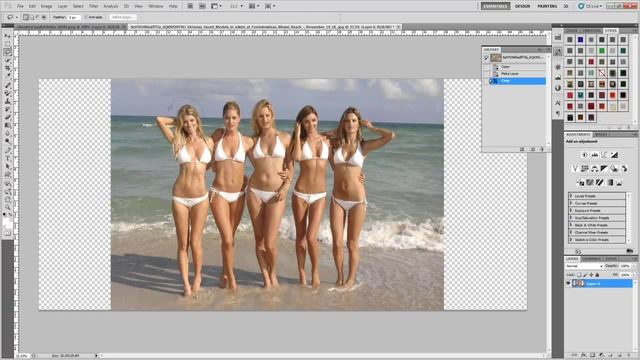Select the Lasso tool in the toolbox
Viewport: 640px width, 360px height.
(8, 52)
